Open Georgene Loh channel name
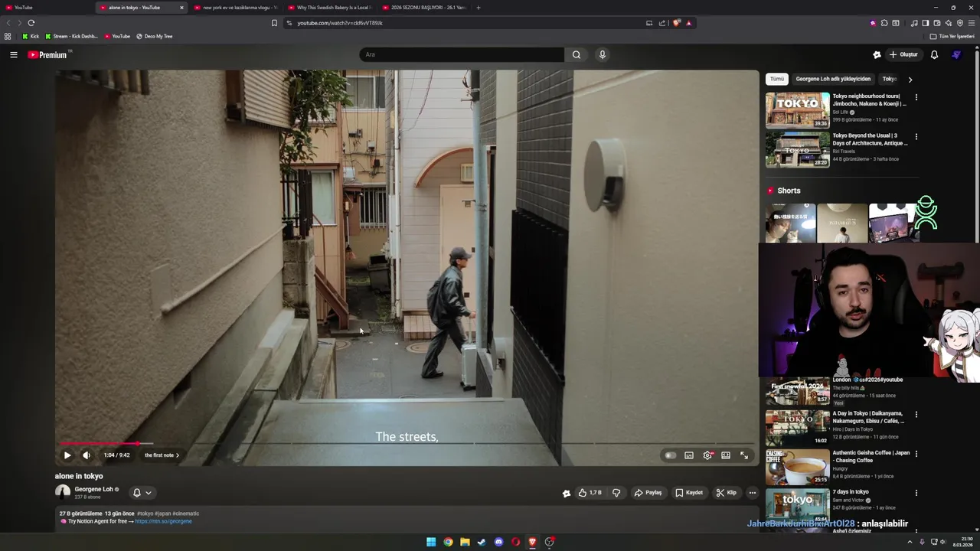 93,489
